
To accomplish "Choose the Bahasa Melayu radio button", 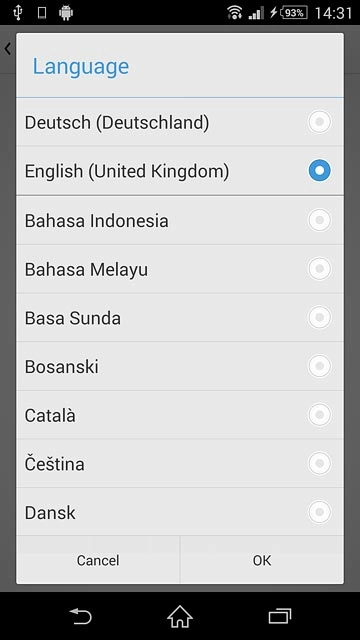I will point(320,269).
